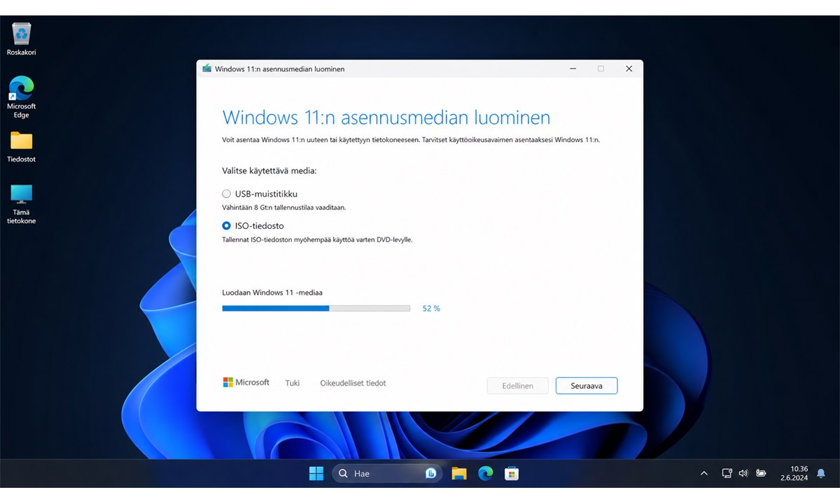Click the Microsoft logo in the dialog
The width and height of the screenshot is (840, 504).
(246, 382)
